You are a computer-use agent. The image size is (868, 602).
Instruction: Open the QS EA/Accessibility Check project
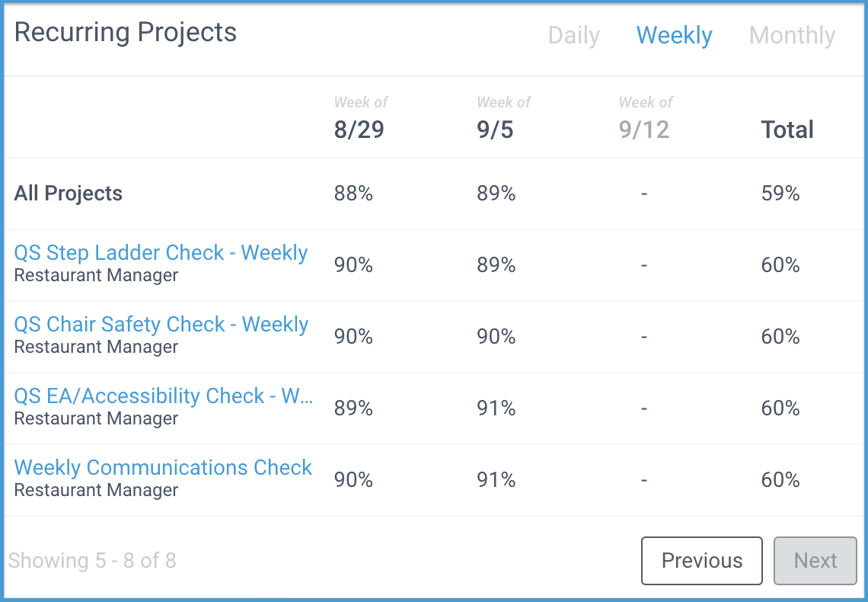[162, 395]
